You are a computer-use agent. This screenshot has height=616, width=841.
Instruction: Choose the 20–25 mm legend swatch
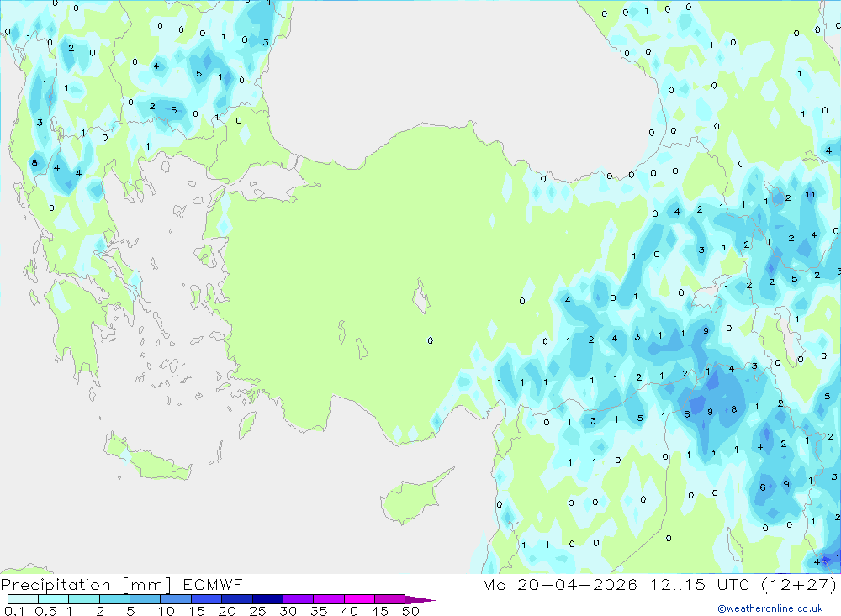(236, 599)
